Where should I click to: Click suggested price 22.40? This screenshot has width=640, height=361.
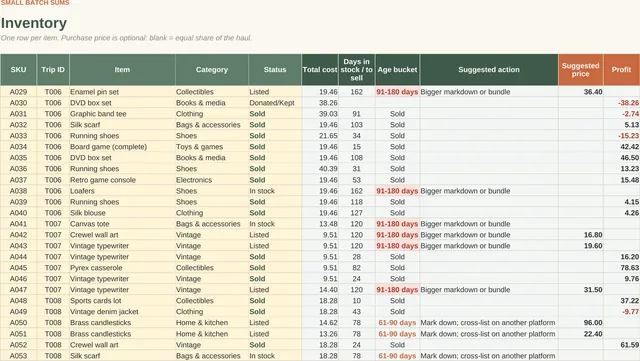tap(580, 334)
